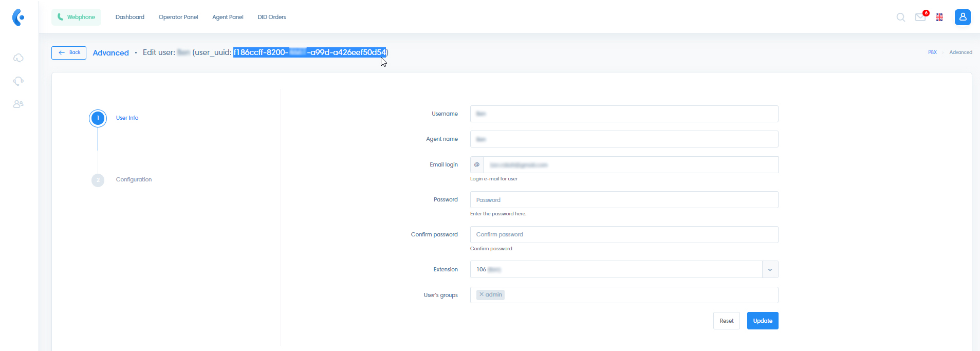This screenshot has height=351, width=980.
Task: Click the app logo in sidebar
Action: click(19, 17)
